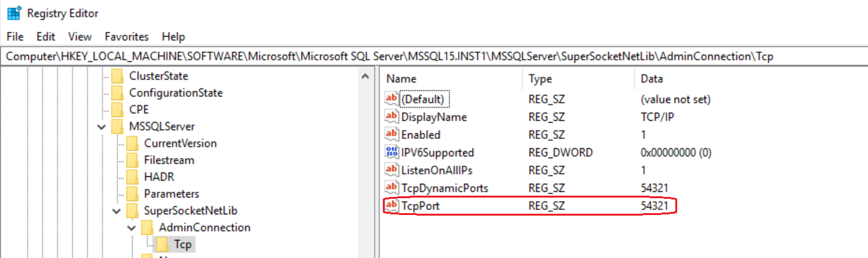This screenshot has width=868, height=258.
Task: Click the TCP/IP data cell
Action: pyautogui.click(x=657, y=117)
